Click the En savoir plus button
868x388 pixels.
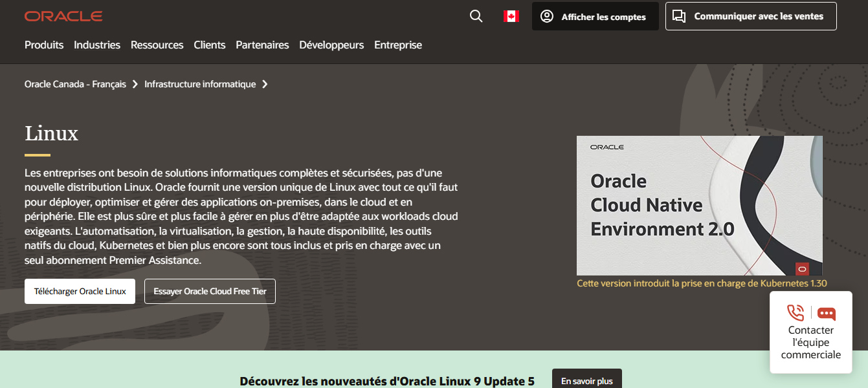(x=586, y=380)
